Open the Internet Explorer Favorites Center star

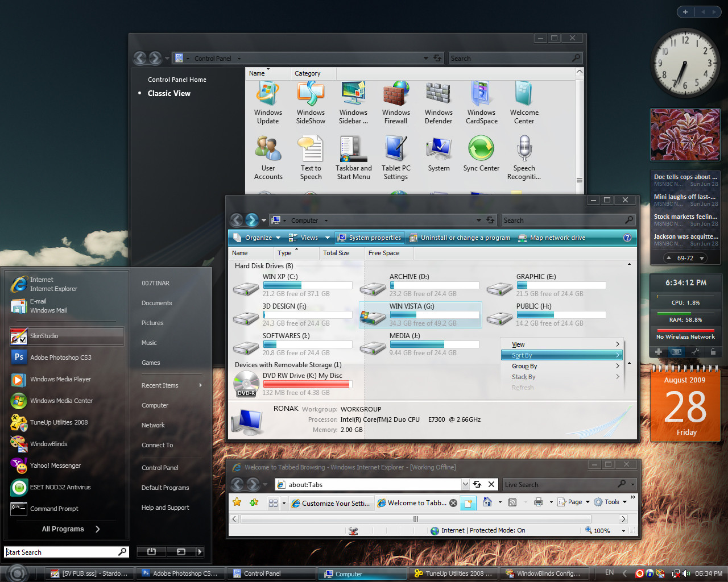point(237,502)
